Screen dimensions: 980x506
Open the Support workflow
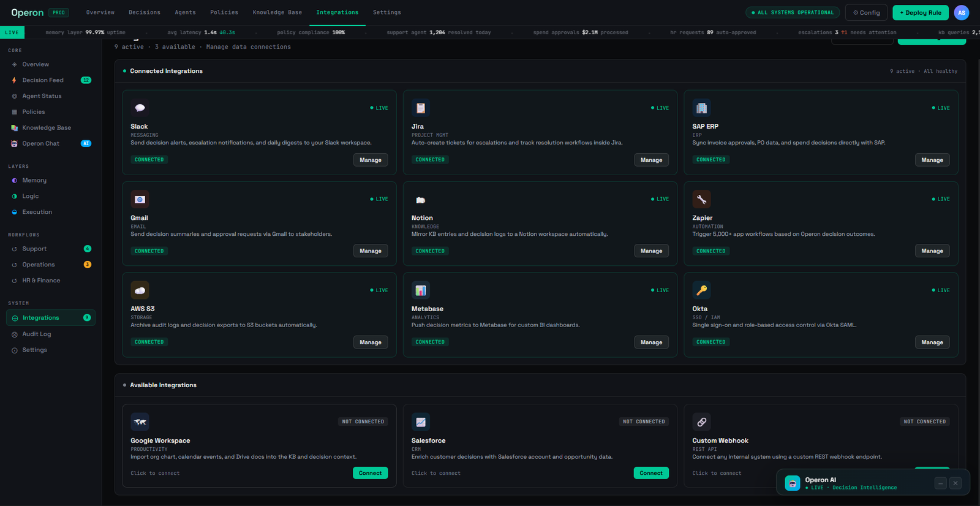51,249
